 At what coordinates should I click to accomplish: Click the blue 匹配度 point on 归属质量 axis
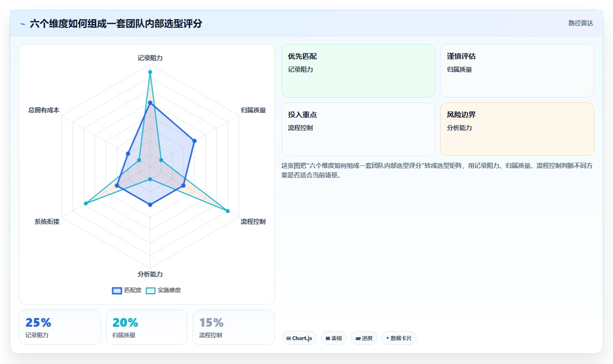pyautogui.click(x=194, y=141)
